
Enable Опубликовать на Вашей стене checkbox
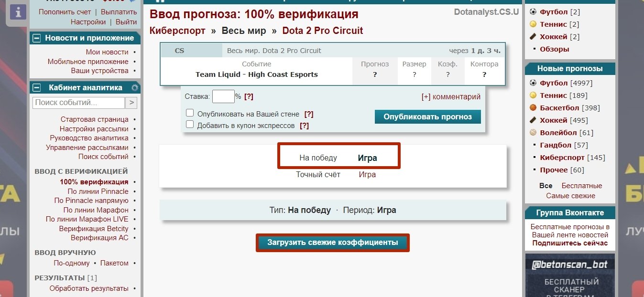point(190,114)
